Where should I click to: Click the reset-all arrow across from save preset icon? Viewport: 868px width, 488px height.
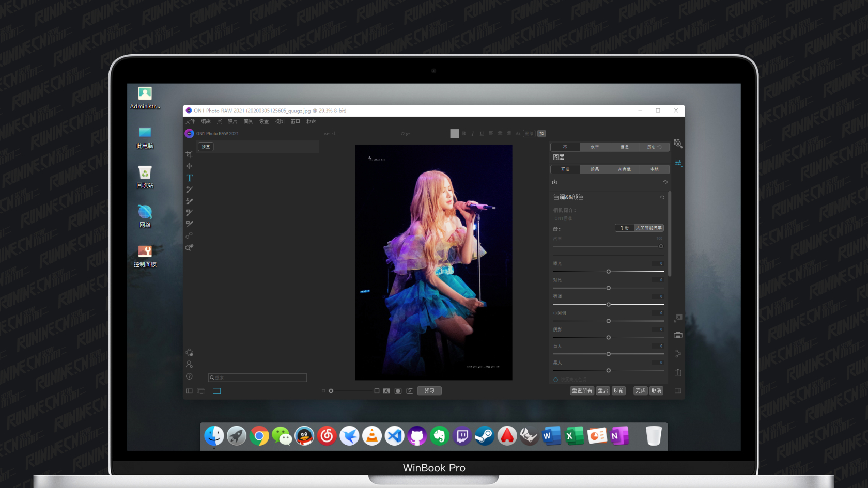pyautogui.click(x=665, y=182)
